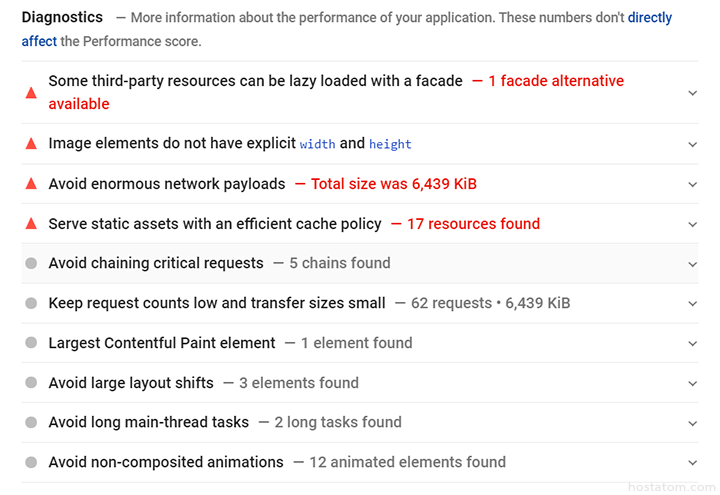Expand chevron on enormous network payloads row
This screenshot has width=720, height=495.
(x=692, y=184)
